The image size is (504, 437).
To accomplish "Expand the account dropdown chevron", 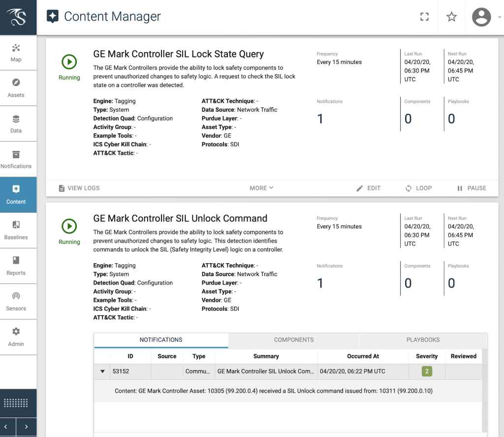I will click(x=500, y=17).
